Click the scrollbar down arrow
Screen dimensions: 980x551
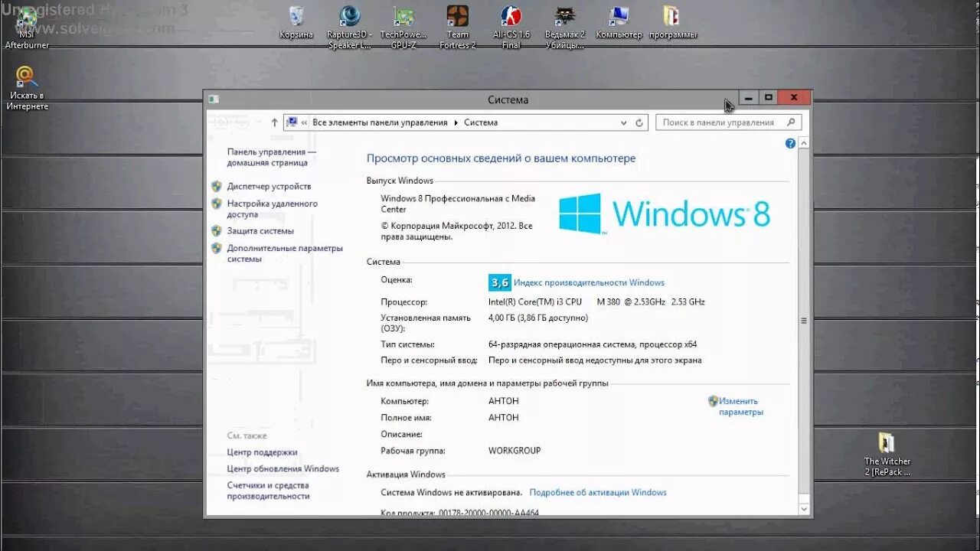click(804, 508)
